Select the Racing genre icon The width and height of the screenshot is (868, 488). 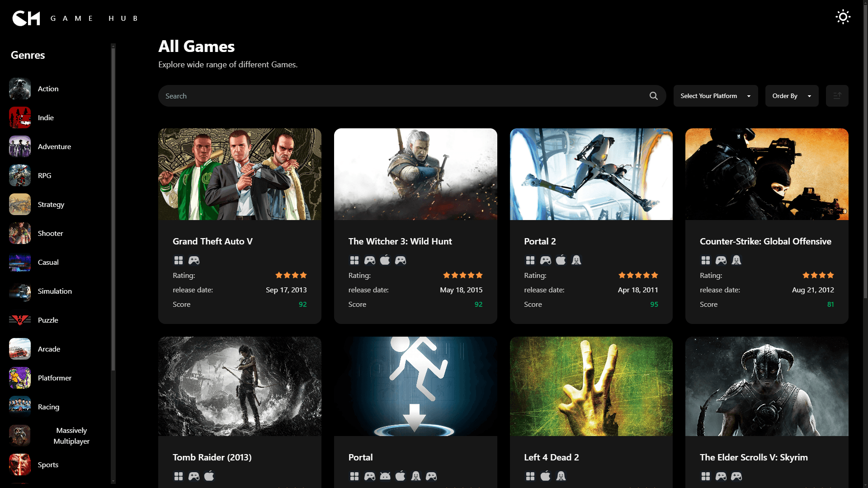click(x=20, y=407)
